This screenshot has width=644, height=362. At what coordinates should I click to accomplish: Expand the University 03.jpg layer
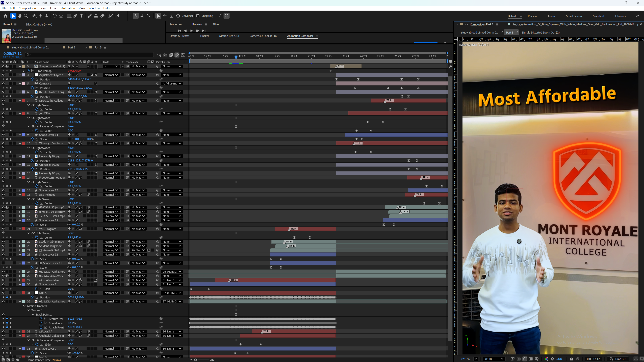19,173
